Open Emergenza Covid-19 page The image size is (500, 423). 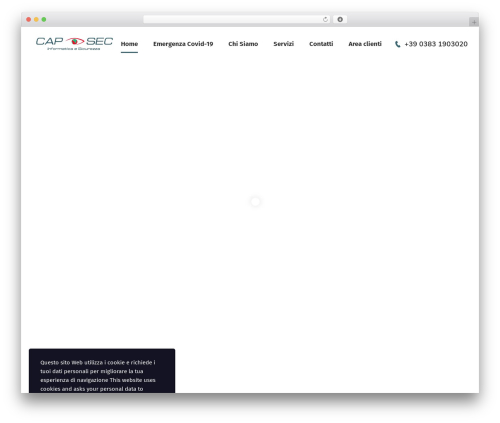(183, 44)
